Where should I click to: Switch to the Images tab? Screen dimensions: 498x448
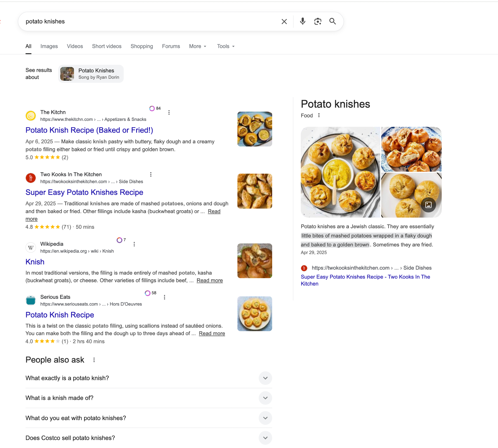[x=49, y=46]
